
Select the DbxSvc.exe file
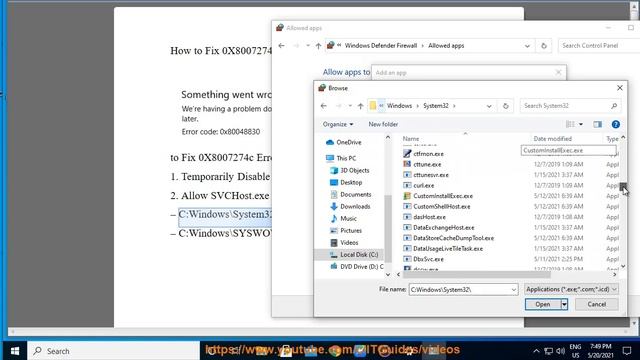coord(423,259)
